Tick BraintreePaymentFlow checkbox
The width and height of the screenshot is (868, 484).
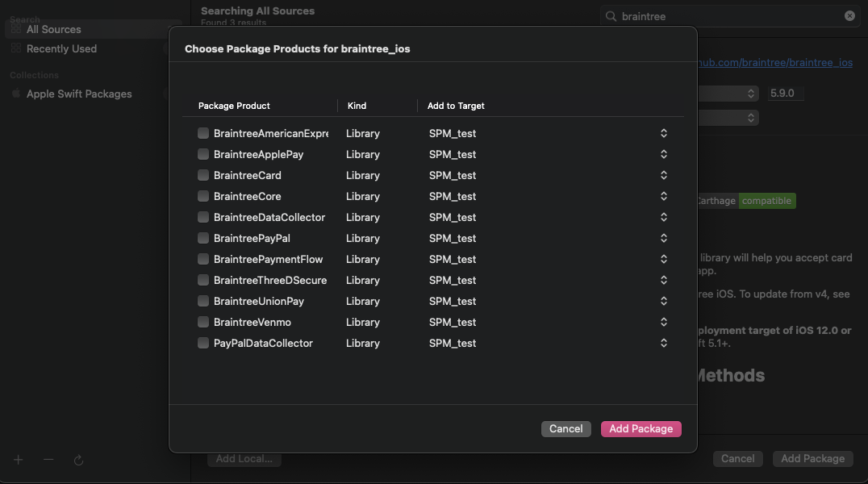click(x=203, y=259)
